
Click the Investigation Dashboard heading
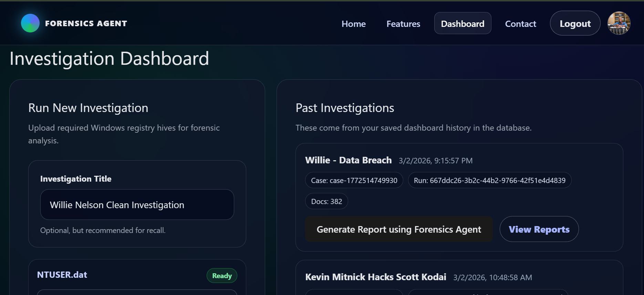click(x=109, y=59)
